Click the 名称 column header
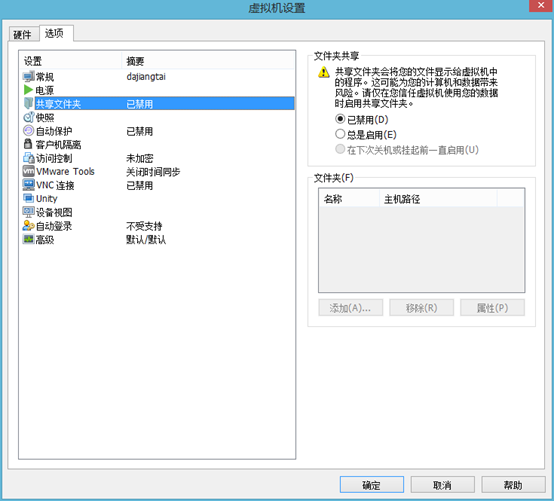Image resolution: width=554 pixels, height=501 pixels. click(x=349, y=199)
